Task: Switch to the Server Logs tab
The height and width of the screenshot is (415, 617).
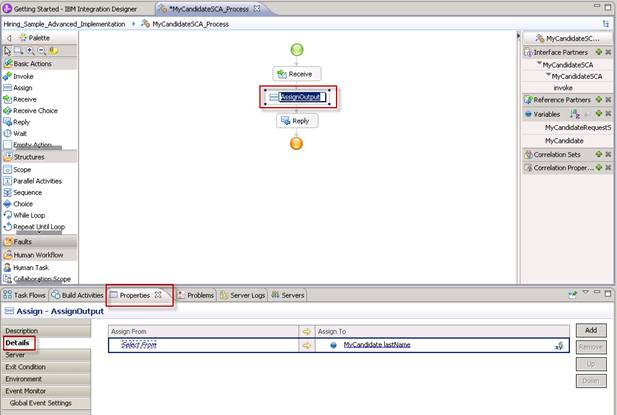Action: tap(242, 295)
